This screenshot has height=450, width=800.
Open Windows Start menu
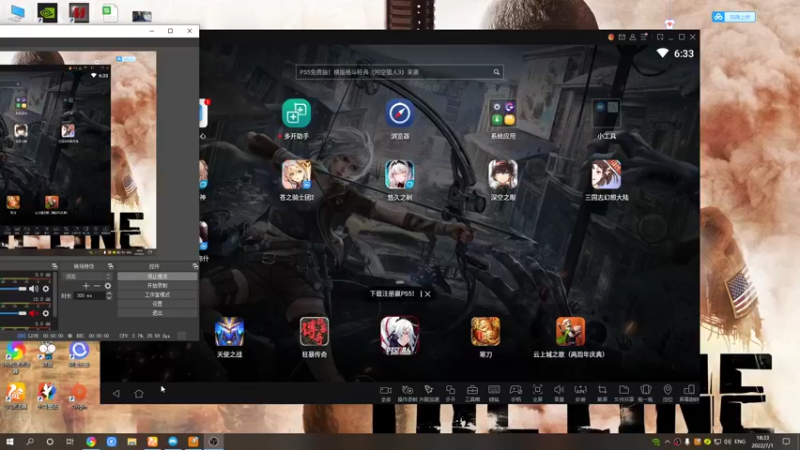tap(10, 441)
